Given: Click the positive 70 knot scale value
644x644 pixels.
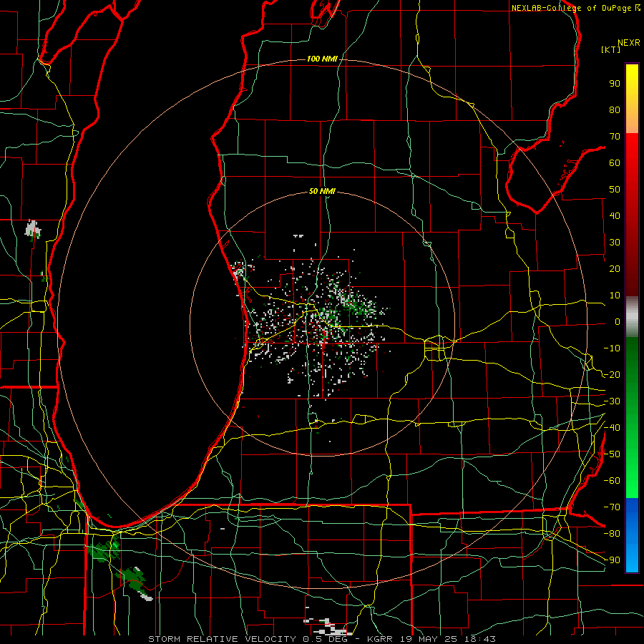Looking at the screenshot, I should pos(615,137).
